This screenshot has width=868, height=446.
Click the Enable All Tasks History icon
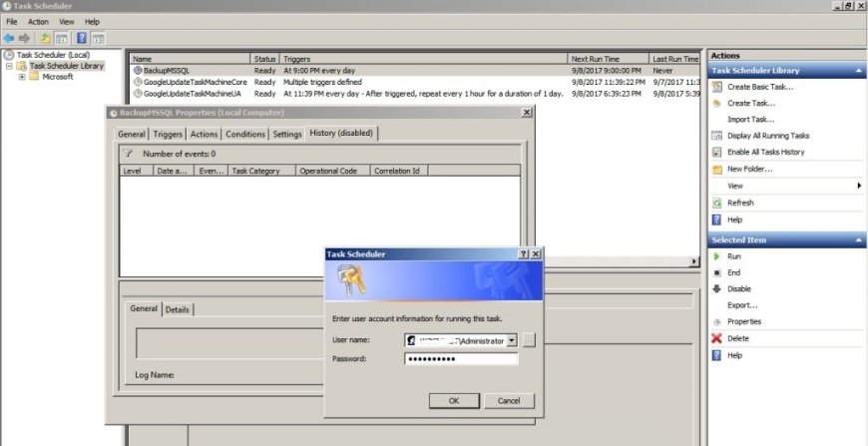pos(717,152)
